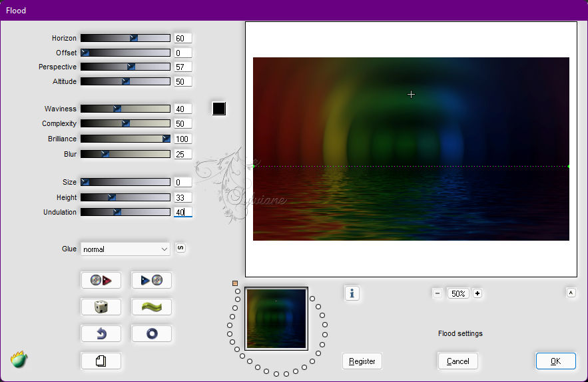Viewport: 588px width, 382px height.
Task: Click the small preset thumbnail preview
Action: pos(276,319)
